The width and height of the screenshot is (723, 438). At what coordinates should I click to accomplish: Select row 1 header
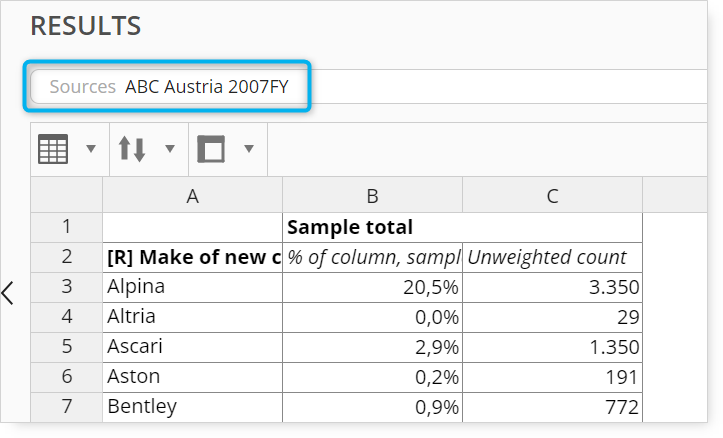tap(66, 227)
